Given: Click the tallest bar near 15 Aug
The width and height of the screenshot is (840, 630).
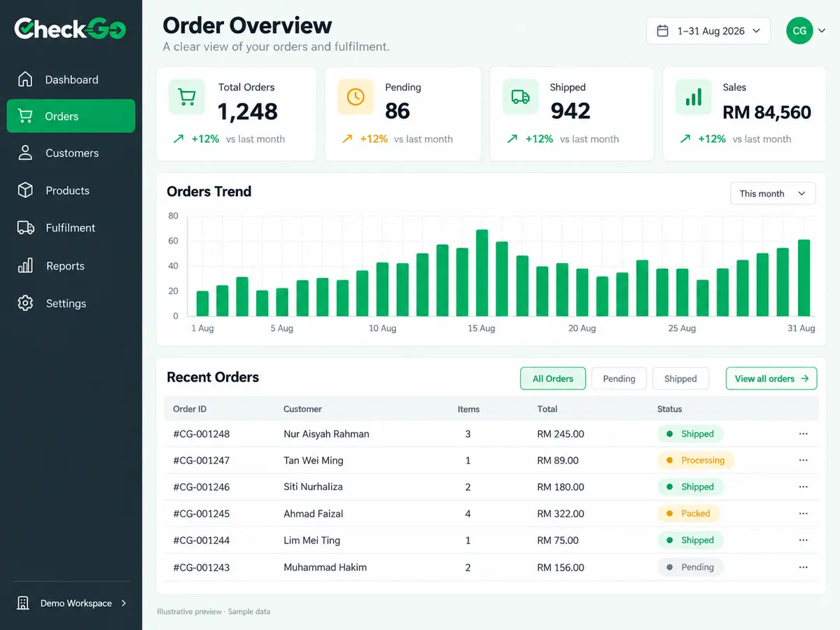Looking at the screenshot, I should point(482,273).
